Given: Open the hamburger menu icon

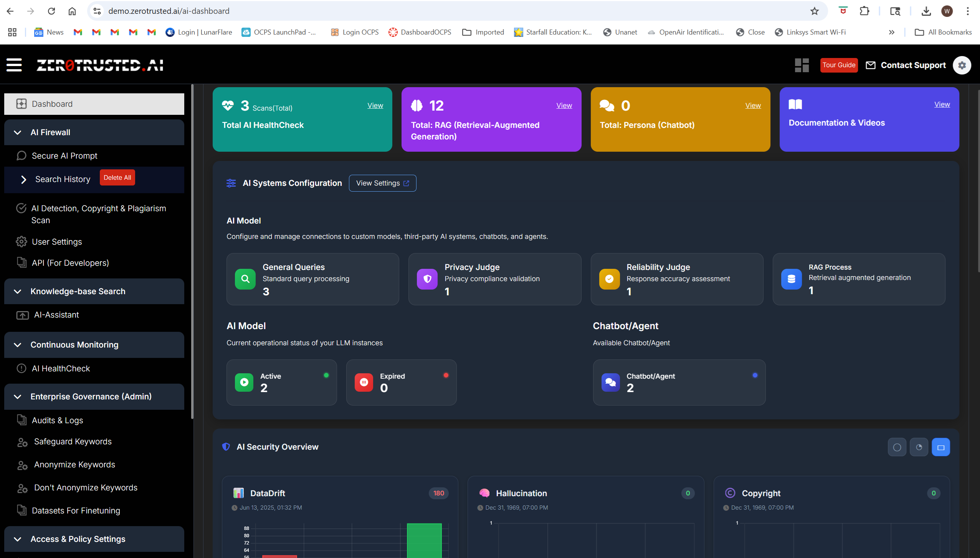Looking at the screenshot, I should [14, 65].
